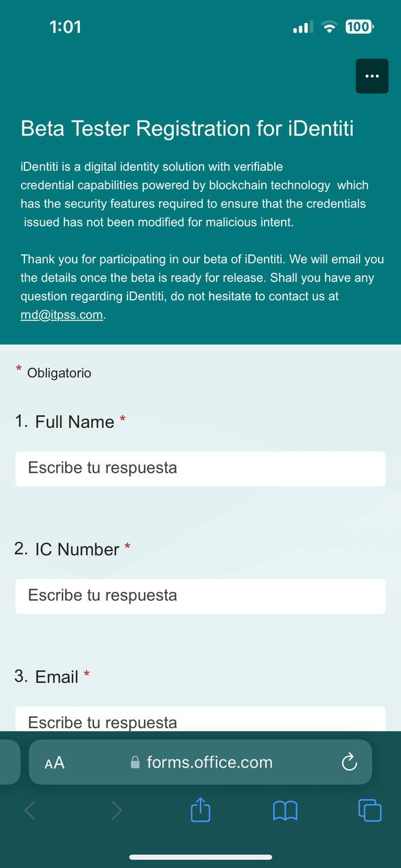Focus the Full Name answer field
The height and width of the screenshot is (868, 401).
200,469
